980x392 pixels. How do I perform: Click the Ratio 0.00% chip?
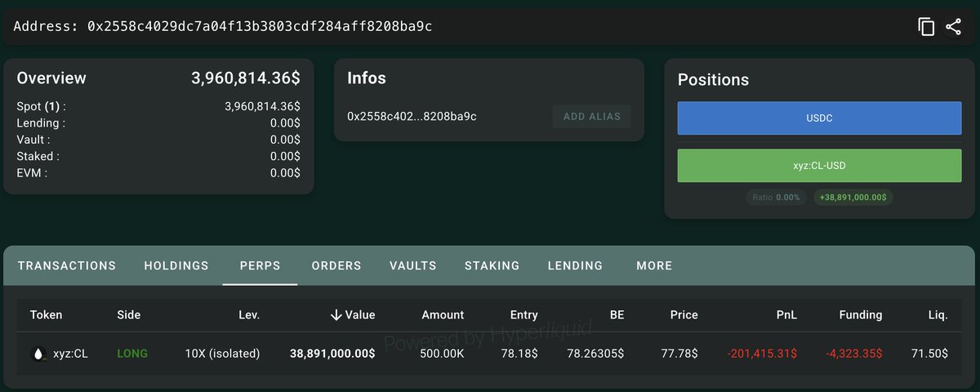[776, 198]
